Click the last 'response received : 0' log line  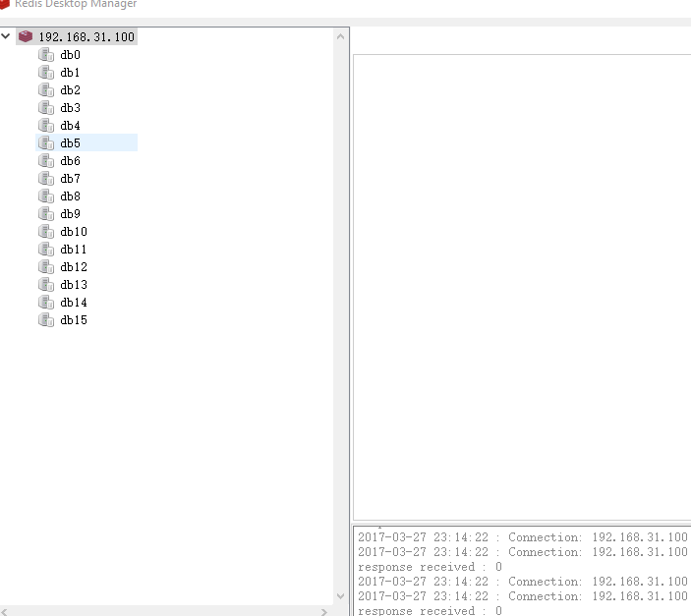tap(430, 611)
